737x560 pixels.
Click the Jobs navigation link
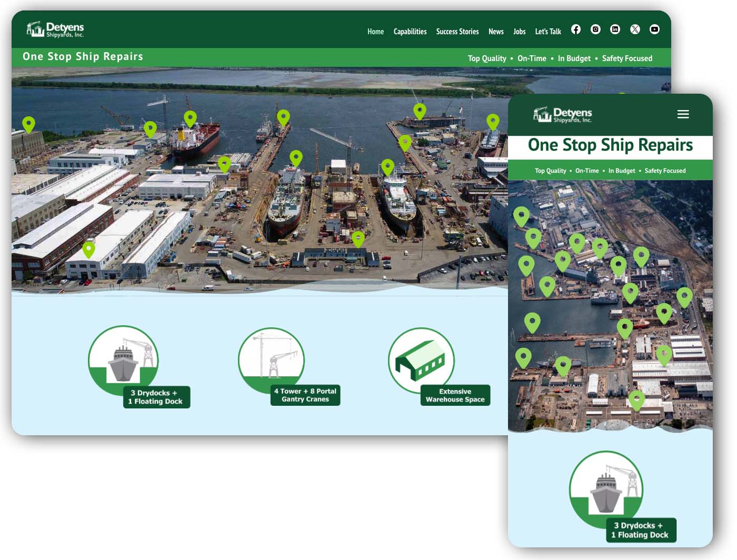pyautogui.click(x=519, y=32)
